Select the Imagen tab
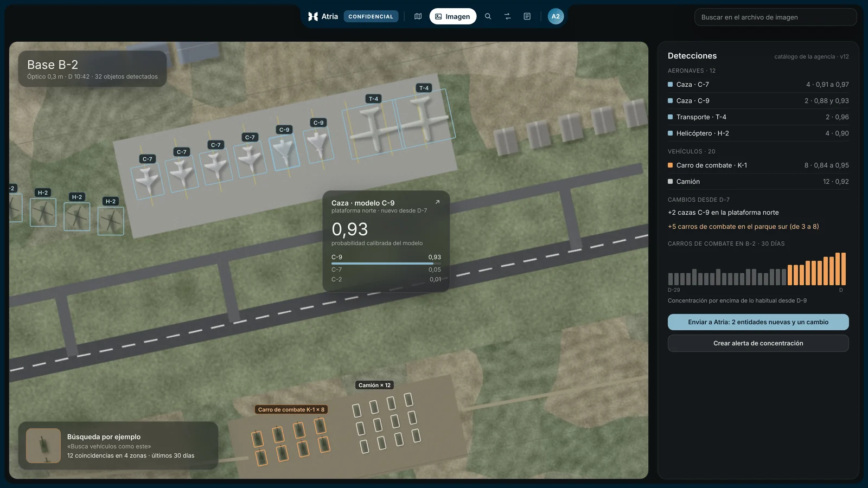Image resolution: width=868 pixels, height=488 pixels. click(x=453, y=17)
